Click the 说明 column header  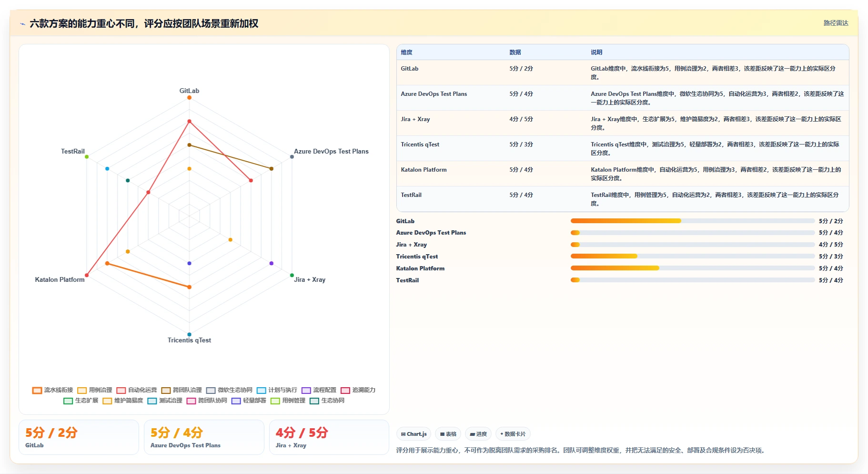[596, 52]
